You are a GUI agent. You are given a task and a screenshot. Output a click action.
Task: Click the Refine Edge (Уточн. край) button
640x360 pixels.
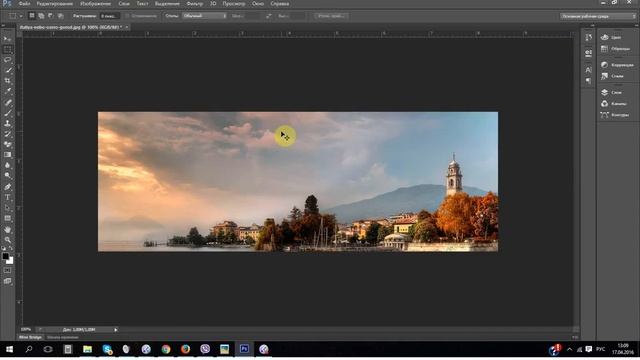[331, 16]
